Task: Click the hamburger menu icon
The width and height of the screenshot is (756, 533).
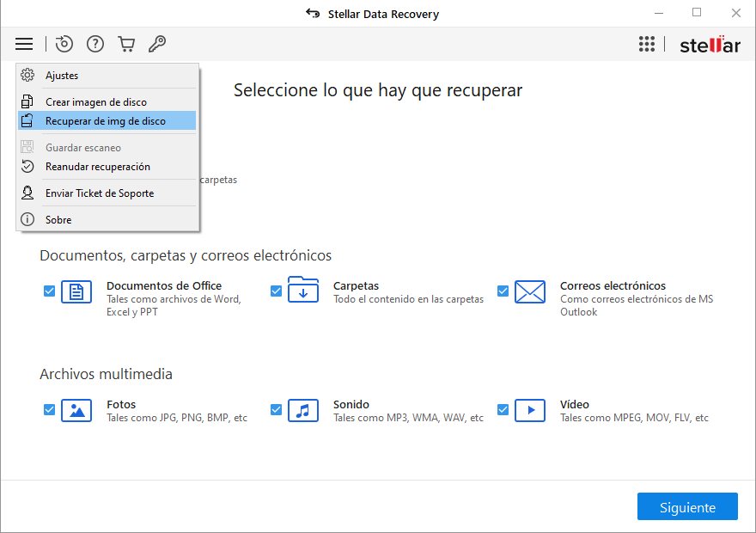Action: (24, 44)
